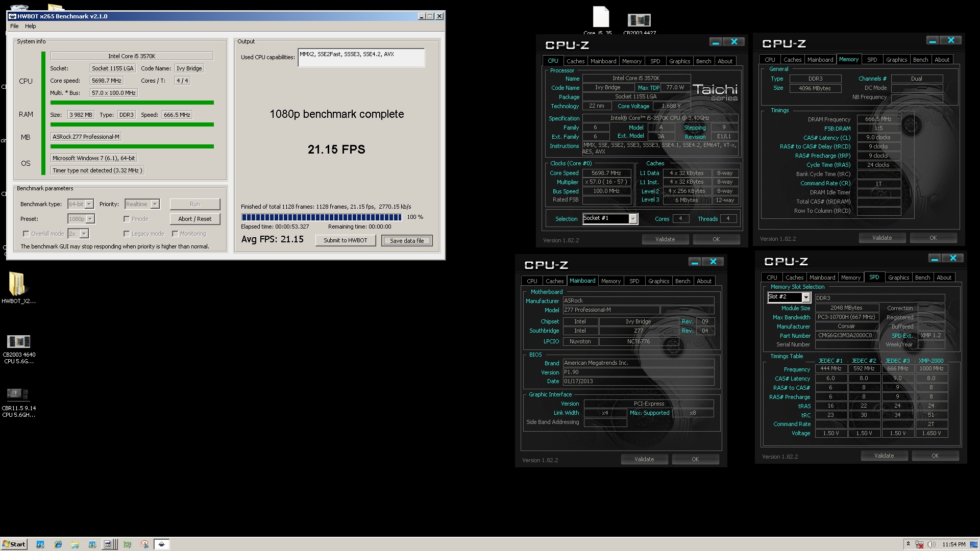
Task: Open Windows Explorer folder icon in taskbar
Action: 75,544
